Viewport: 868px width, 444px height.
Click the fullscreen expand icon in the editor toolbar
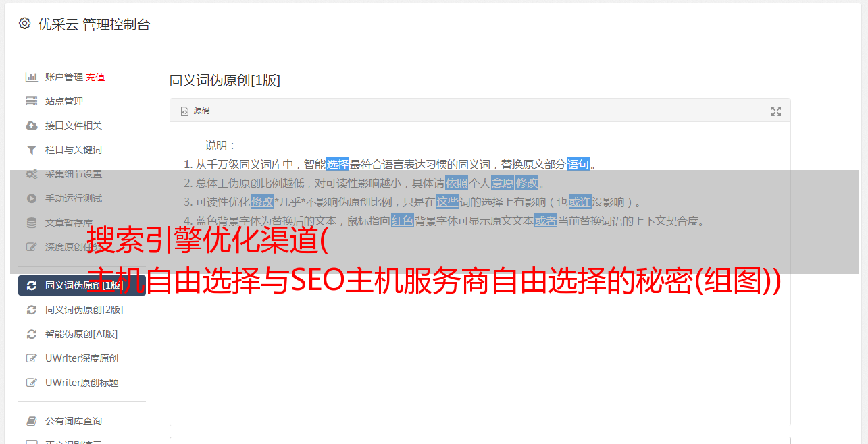[776, 111]
